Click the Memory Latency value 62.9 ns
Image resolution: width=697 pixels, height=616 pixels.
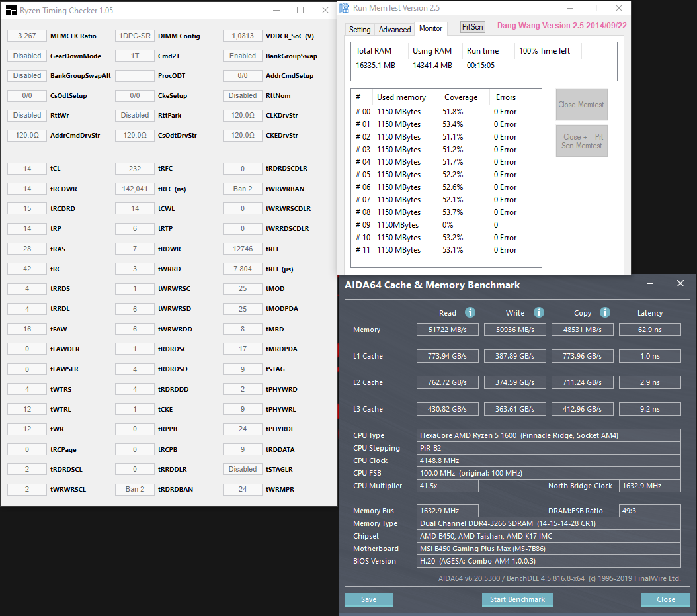click(650, 330)
